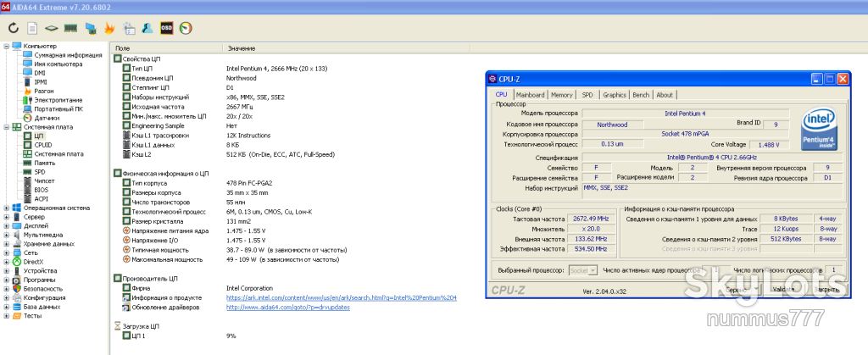Open the ark.intel.com product link
This screenshot has width=868, height=355.
pyautogui.click(x=341, y=297)
